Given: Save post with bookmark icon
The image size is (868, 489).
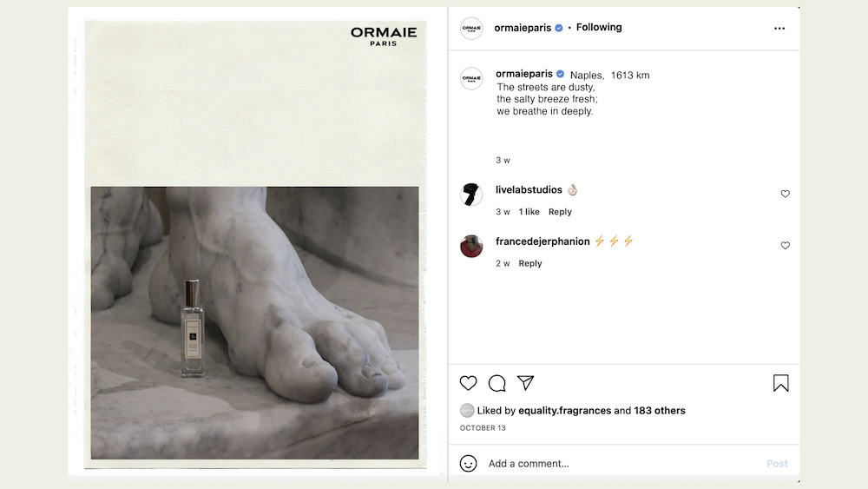Looking at the screenshot, I should pos(780,383).
